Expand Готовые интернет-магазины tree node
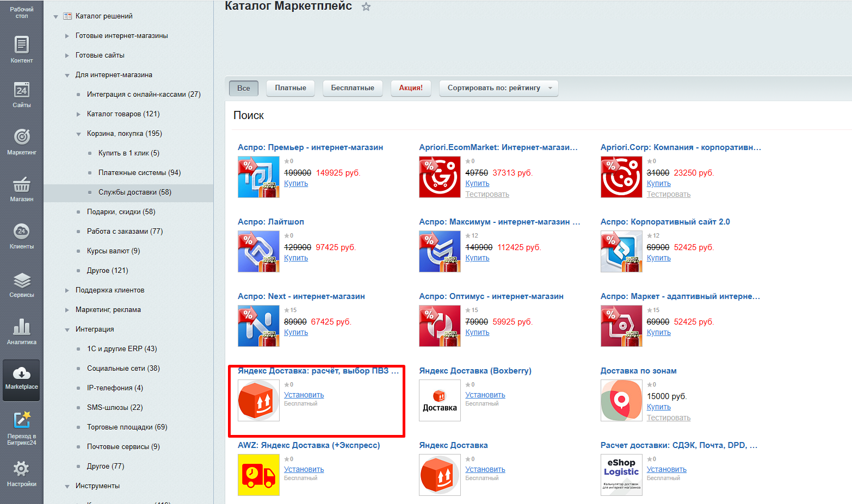This screenshot has width=852, height=504. [67, 36]
